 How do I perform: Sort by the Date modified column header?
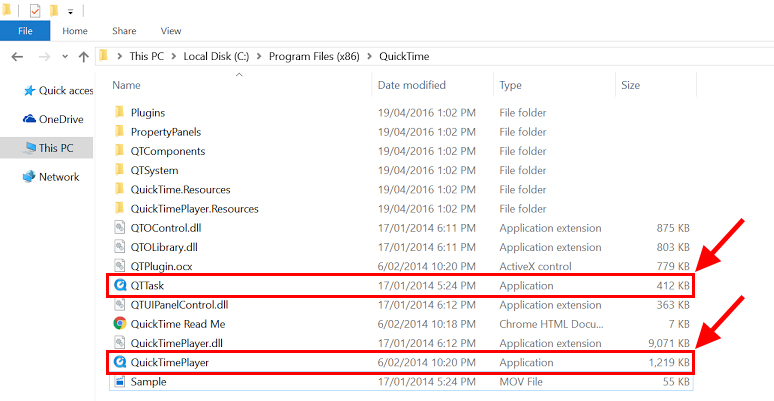[x=411, y=85]
